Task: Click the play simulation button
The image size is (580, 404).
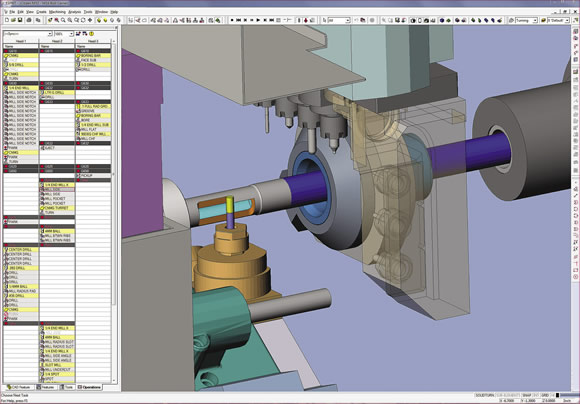Action: [x=258, y=20]
